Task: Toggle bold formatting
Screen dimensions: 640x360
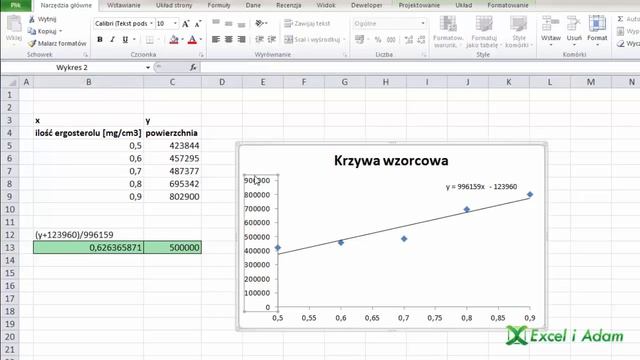Action: pyautogui.click(x=100, y=40)
